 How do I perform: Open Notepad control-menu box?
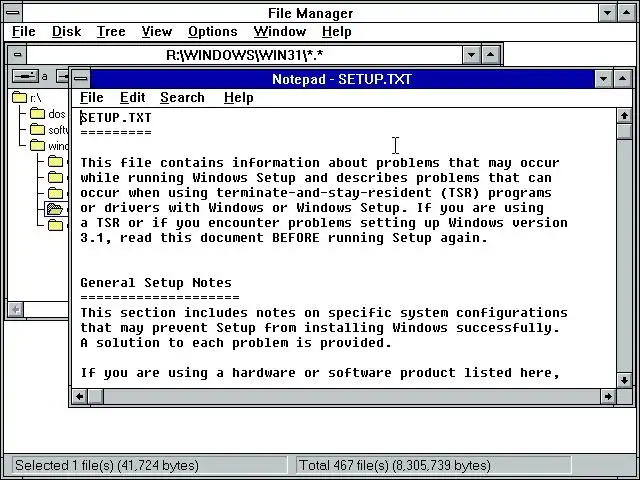tap(81, 79)
